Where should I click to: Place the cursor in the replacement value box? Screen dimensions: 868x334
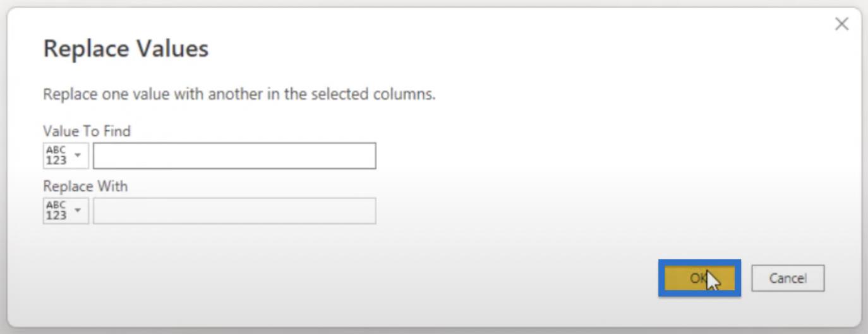[234, 211]
